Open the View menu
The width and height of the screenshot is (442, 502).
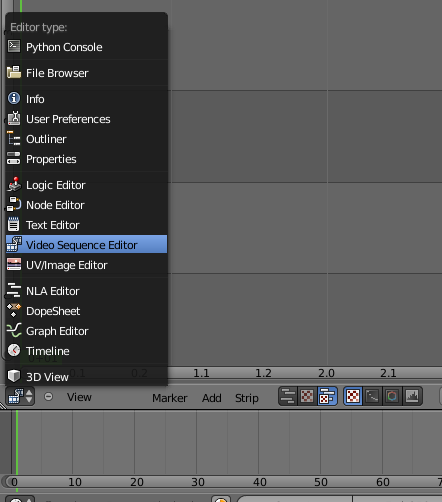[79, 397]
